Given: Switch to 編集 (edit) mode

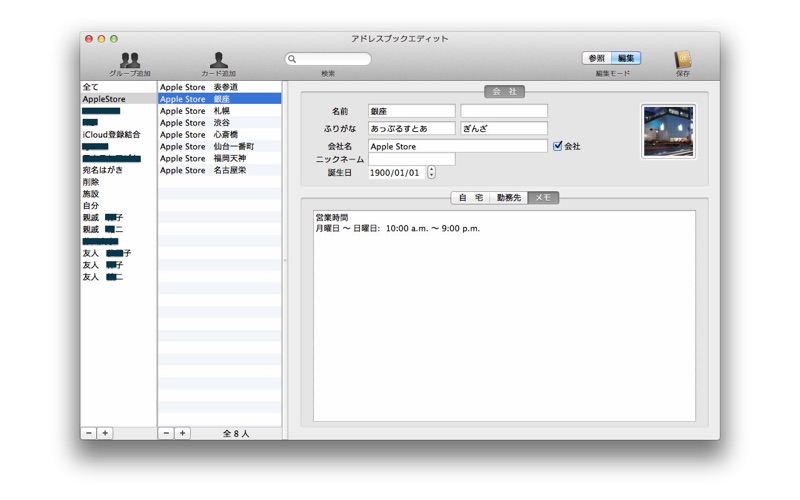Looking at the screenshot, I should 626,58.
